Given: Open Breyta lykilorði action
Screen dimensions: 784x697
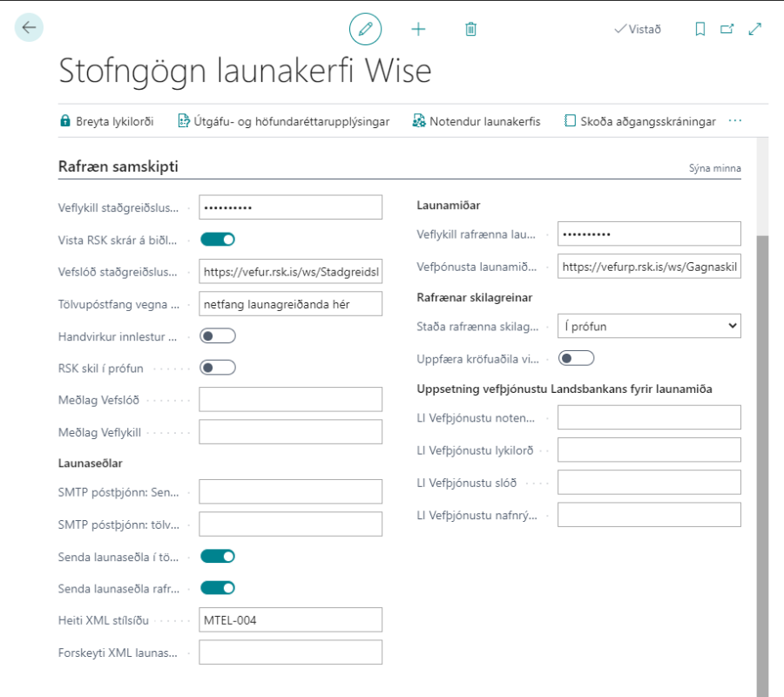Looking at the screenshot, I should pos(106,121).
